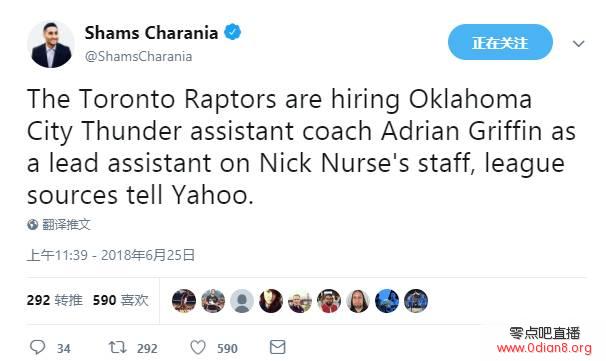Open www.0dian8.org watermark link

pos(544,348)
